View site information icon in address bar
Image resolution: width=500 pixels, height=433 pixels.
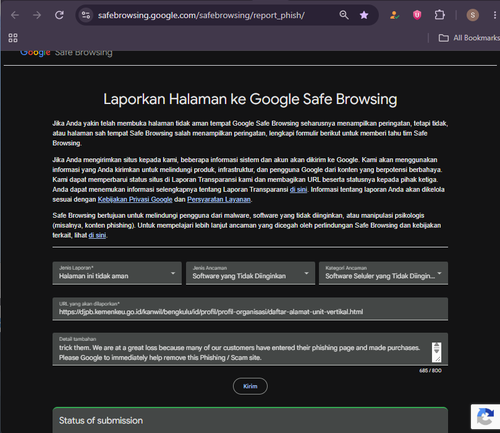(86, 15)
